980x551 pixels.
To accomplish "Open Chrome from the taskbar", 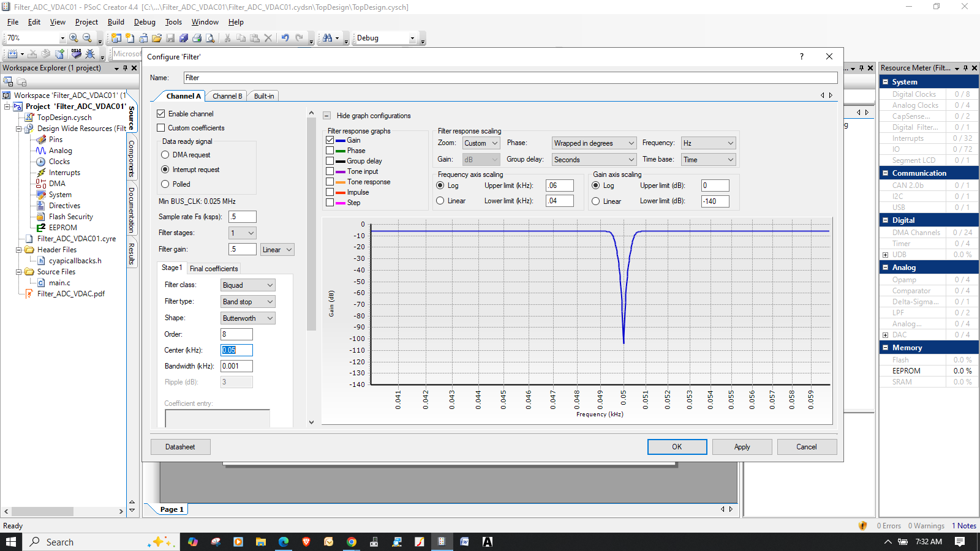I will click(352, 542).
